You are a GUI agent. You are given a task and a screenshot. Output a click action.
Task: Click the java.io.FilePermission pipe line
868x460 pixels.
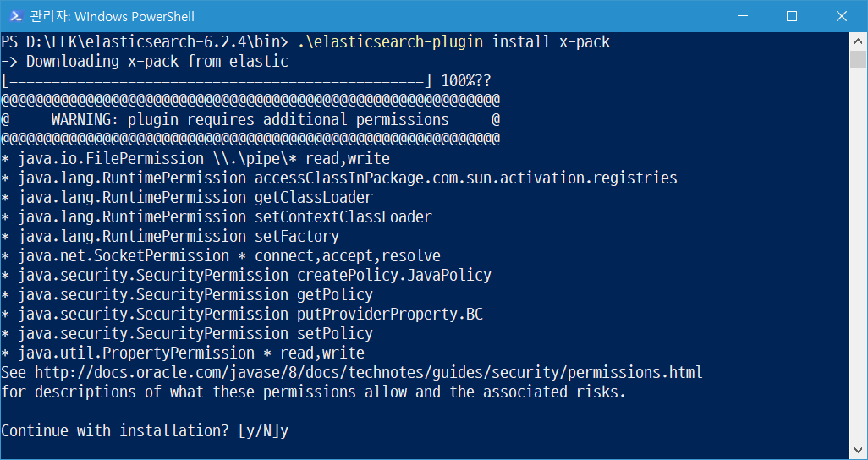[x=195, y=159]
